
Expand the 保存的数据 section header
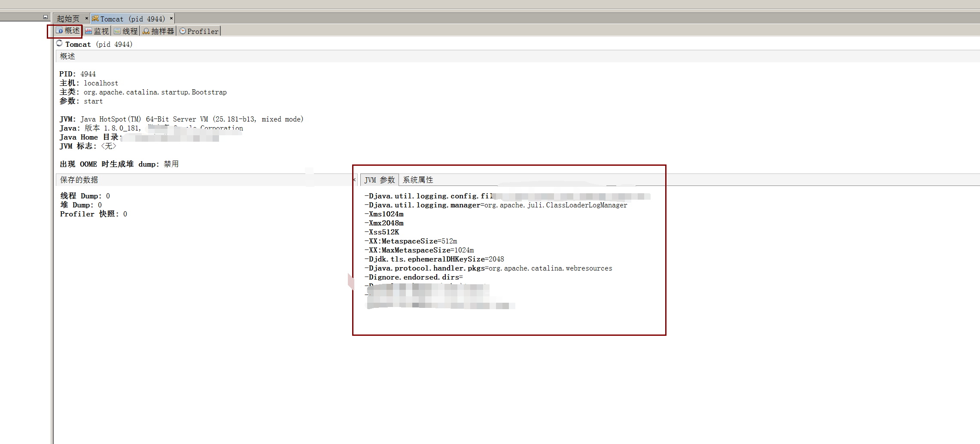[x=79, y=179]
